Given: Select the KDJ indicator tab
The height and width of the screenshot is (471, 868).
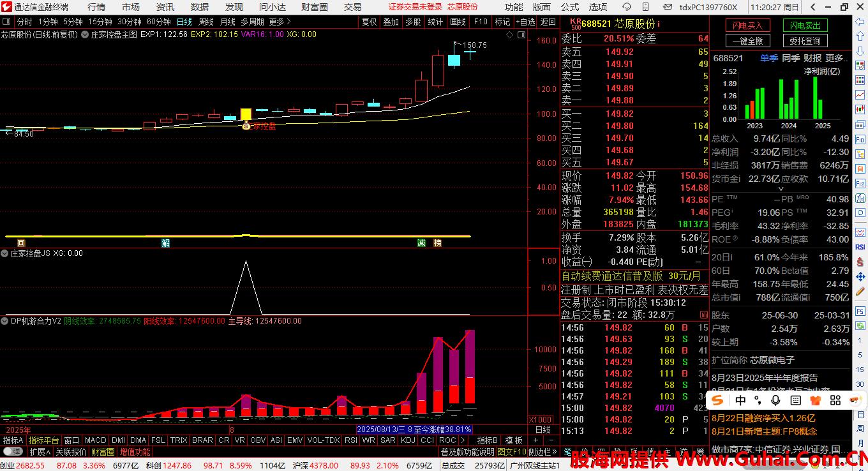Looking at the screenshot, I should tap(408, 440).
